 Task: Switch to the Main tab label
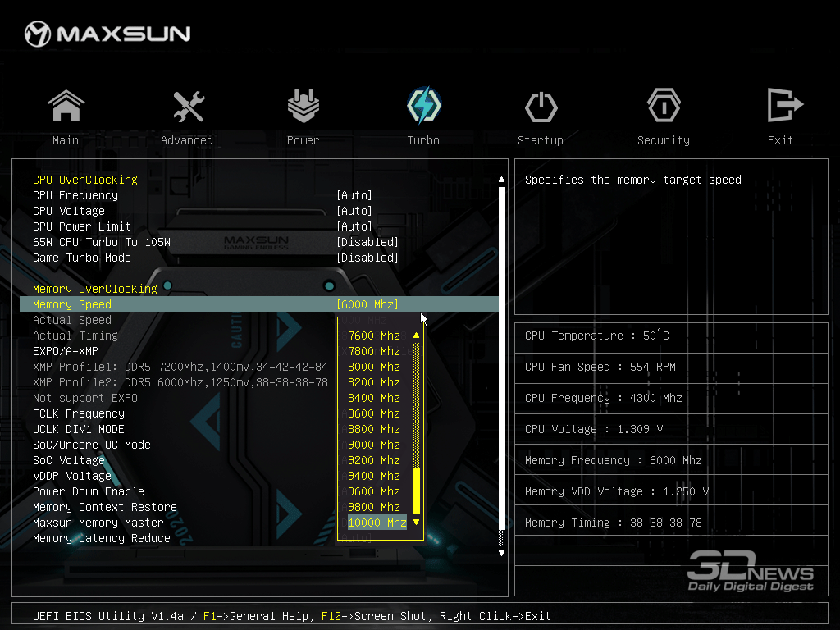click(x=66, y=140)
